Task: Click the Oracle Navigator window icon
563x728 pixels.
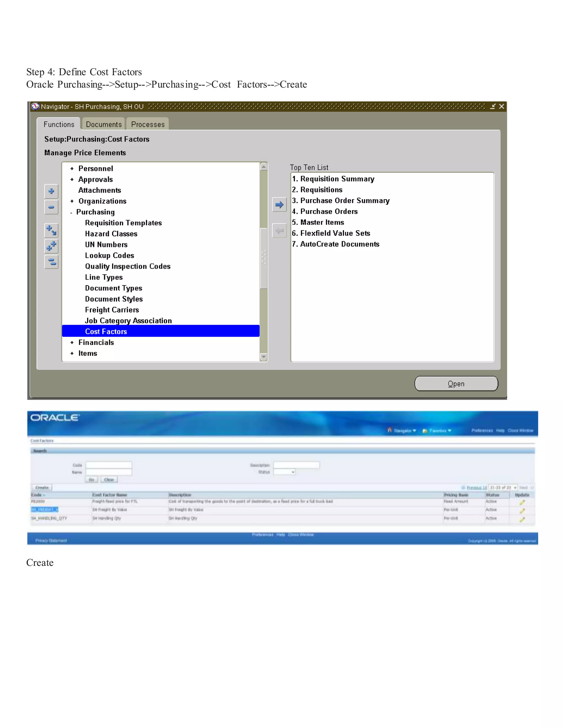Action: [x=35, y=106]
